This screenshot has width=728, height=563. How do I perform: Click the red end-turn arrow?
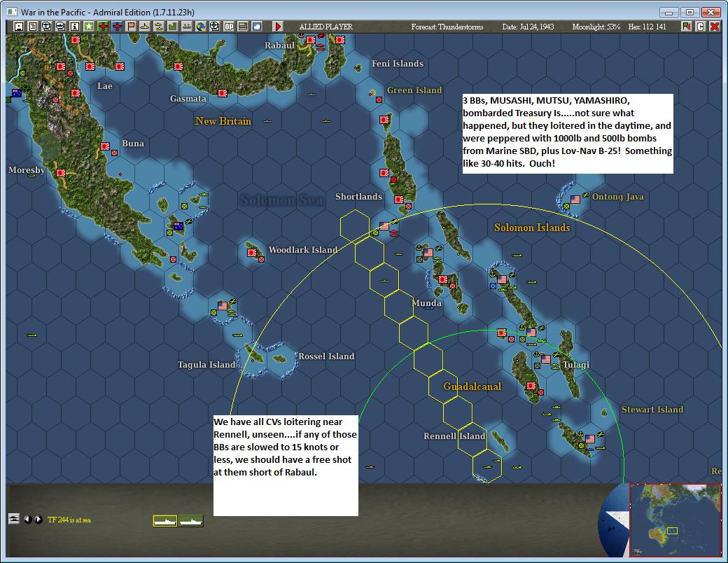[x=278, y=27]
